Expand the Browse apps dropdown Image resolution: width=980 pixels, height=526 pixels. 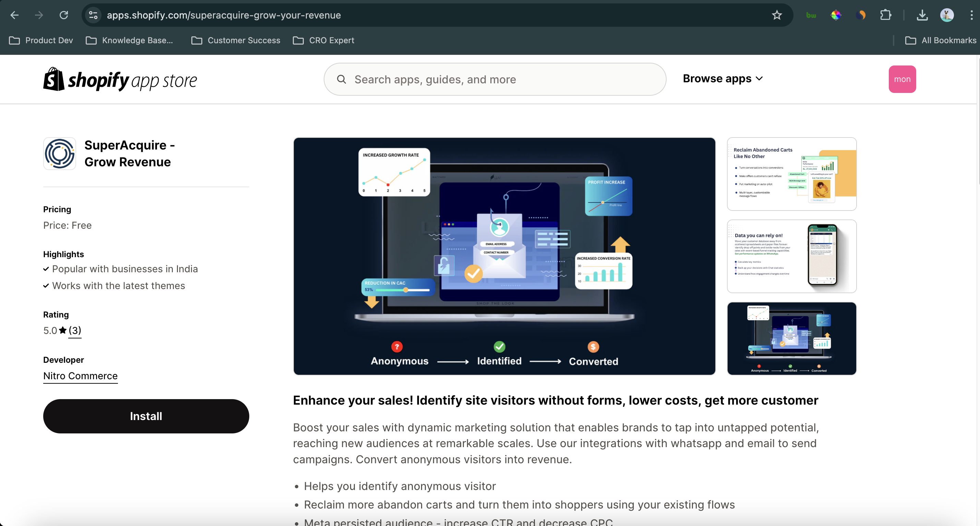pos(722,79)
